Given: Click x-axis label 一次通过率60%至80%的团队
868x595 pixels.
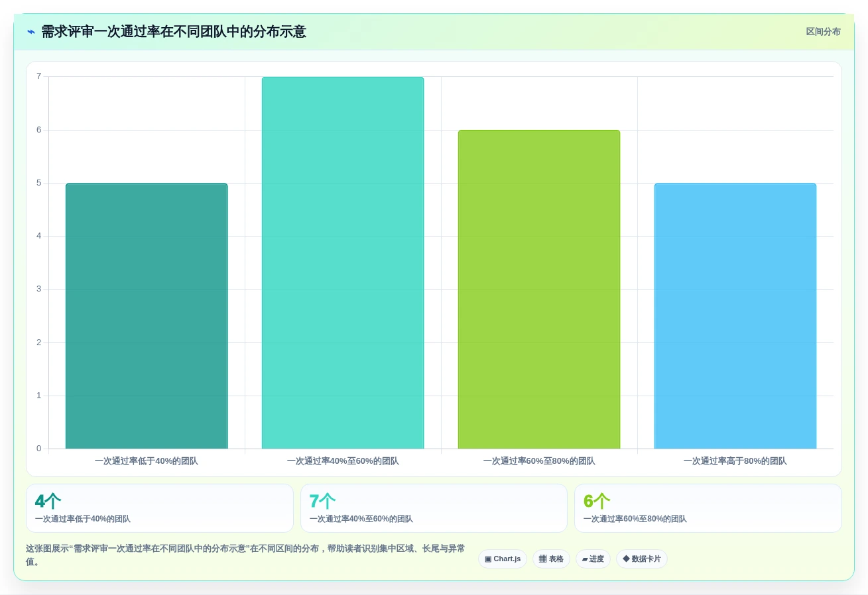Looking at the screenshot, I should click(539, 461).
